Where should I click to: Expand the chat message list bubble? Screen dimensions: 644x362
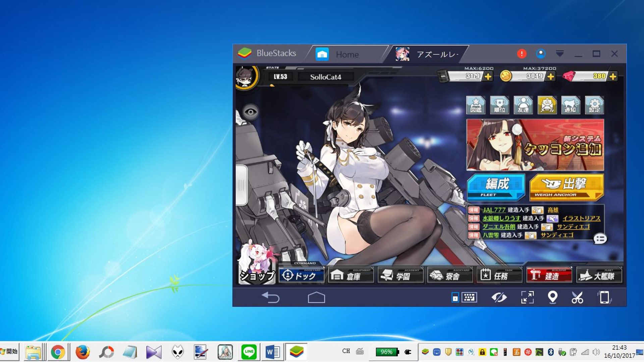[x=600, y=239]
